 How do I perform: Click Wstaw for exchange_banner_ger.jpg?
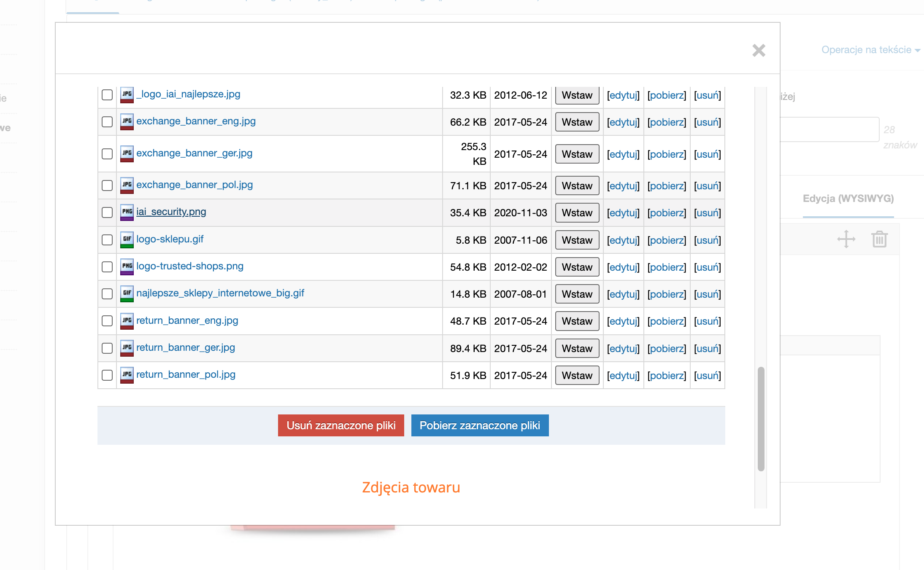(x=577, y=154)
